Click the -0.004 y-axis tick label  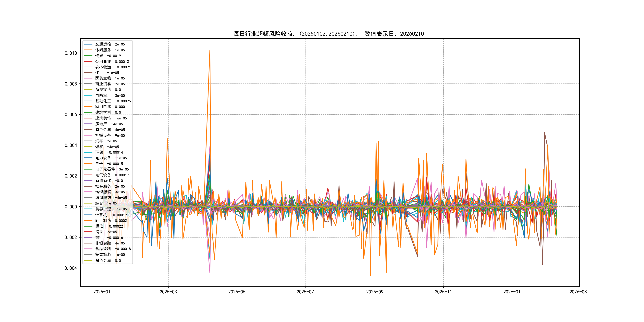[x=70, y=268]
